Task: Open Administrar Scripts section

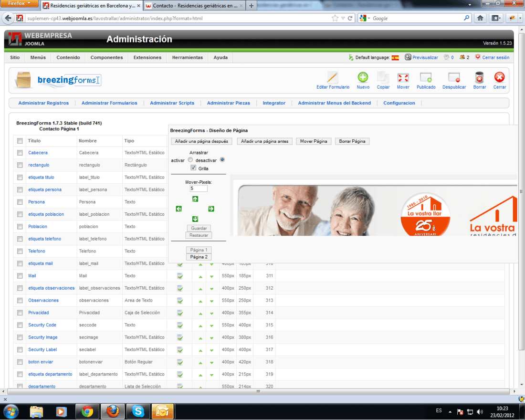Action: [172, 103]
